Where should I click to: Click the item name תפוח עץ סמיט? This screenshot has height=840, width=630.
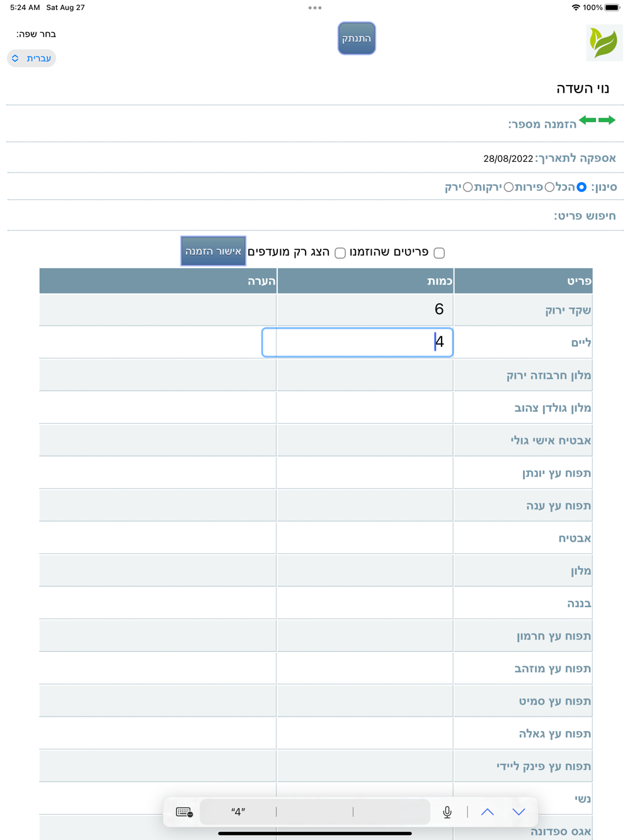555,701
